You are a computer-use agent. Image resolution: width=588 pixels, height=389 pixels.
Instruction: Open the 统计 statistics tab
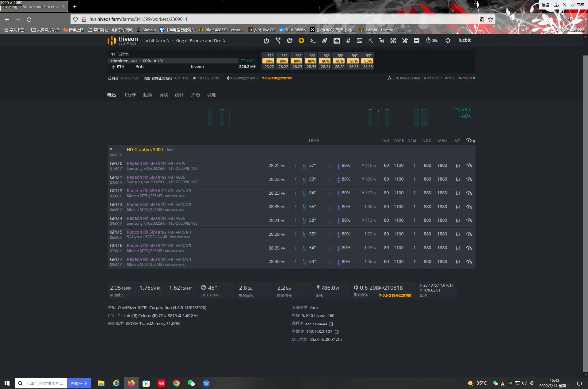tap(179, 95)
